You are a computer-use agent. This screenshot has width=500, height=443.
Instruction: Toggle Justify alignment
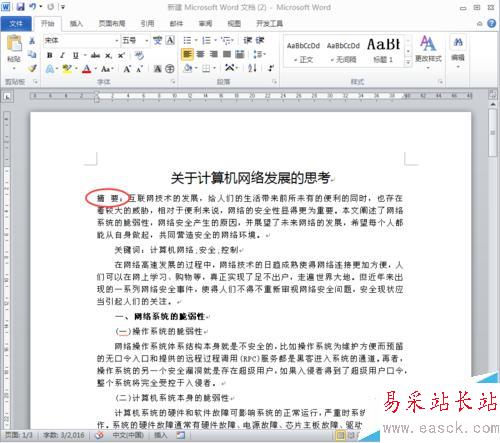coord(227,54)
